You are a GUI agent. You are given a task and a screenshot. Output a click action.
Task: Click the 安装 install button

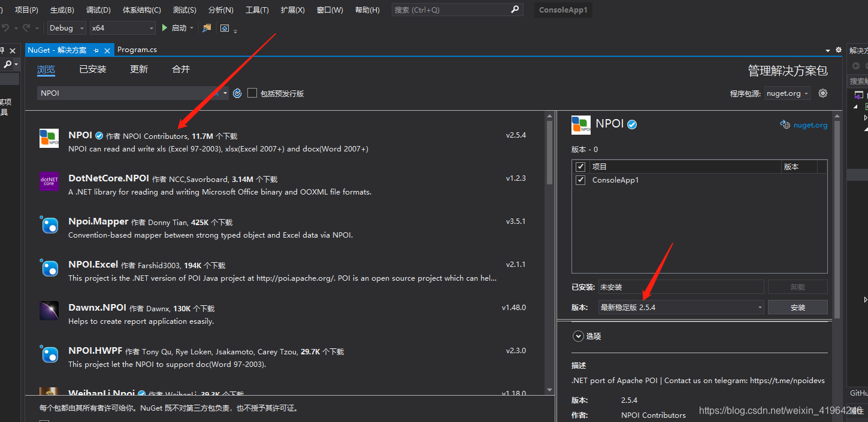point(797,306)
